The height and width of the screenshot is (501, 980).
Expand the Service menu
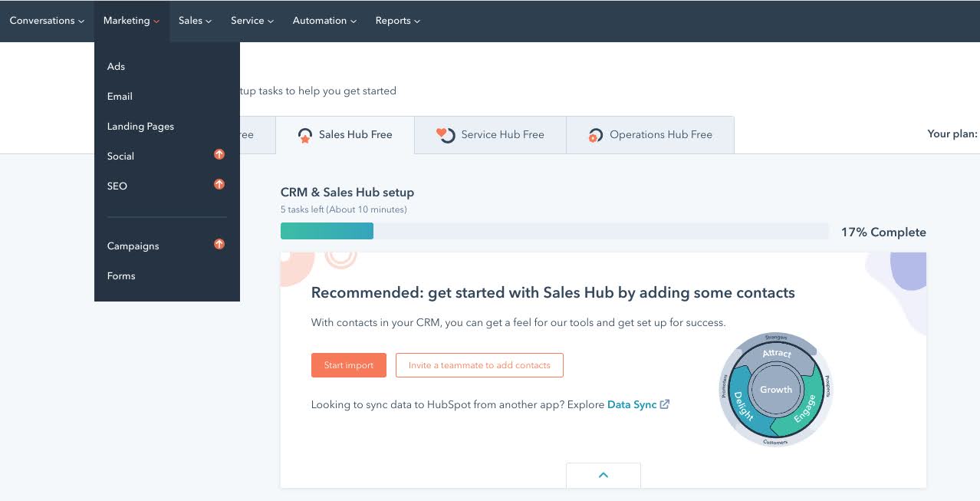click(252, 21)
